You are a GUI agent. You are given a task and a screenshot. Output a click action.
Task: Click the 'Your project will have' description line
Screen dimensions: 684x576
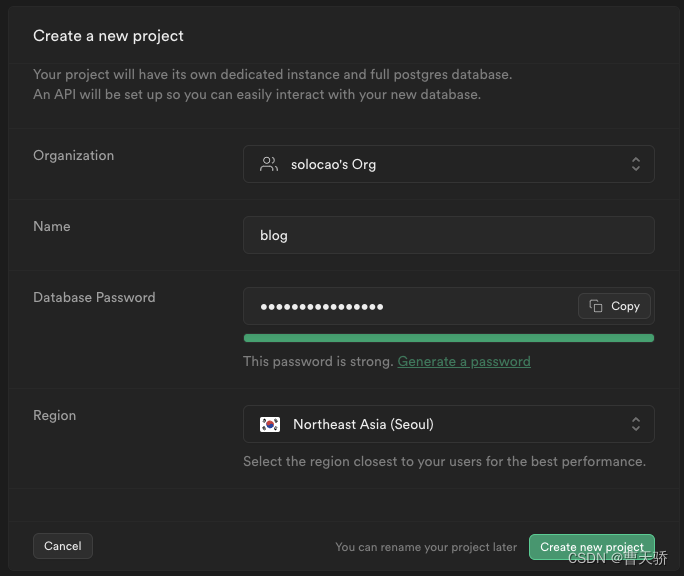coord(273,75)
